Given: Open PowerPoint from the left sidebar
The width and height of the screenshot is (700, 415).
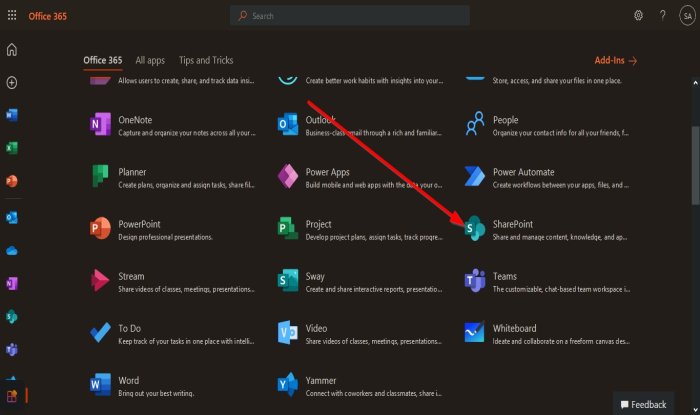Looking at the screenshot, I should point(12,181).
